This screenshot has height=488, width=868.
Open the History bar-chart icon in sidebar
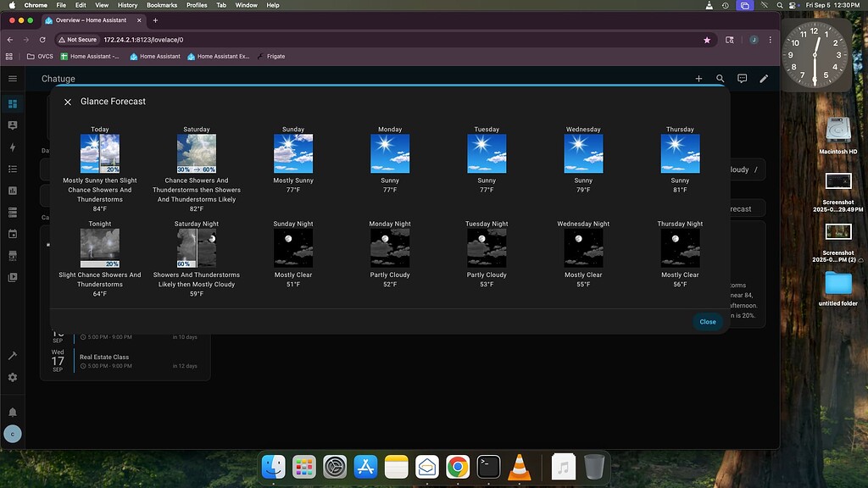click(x=12, y=191)
